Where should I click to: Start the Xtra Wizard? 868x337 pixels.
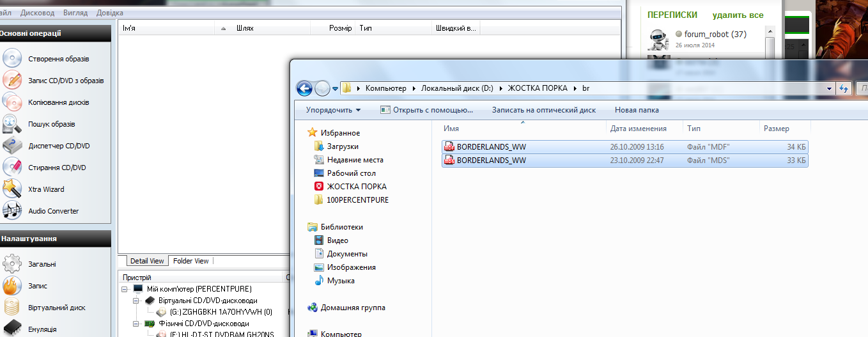click(46, 189)
